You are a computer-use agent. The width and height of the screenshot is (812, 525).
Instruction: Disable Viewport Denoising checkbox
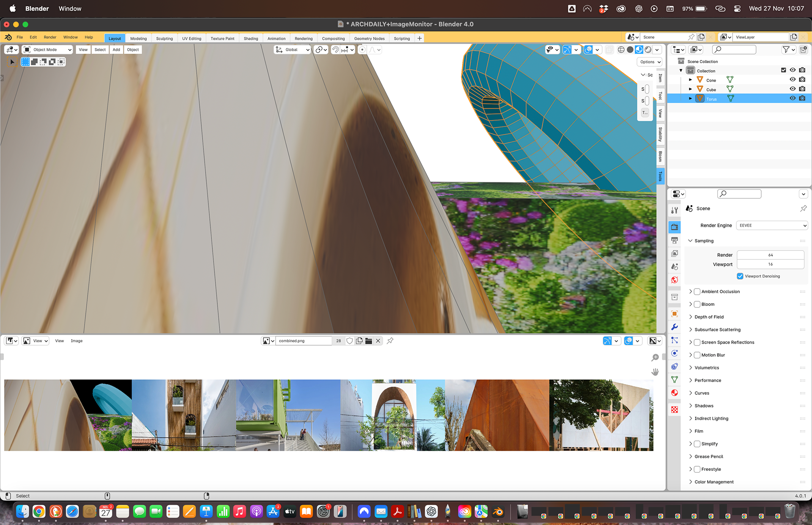click(740, 276)
